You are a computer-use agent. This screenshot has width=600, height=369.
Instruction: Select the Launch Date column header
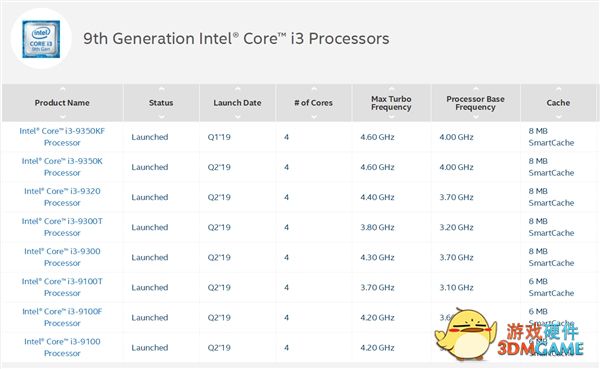(x=237, y=103)
